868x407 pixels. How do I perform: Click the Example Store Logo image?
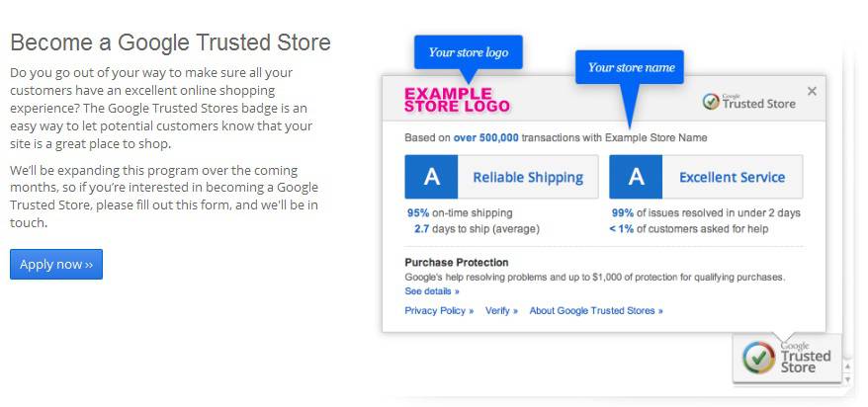click(x=457, y=100)
